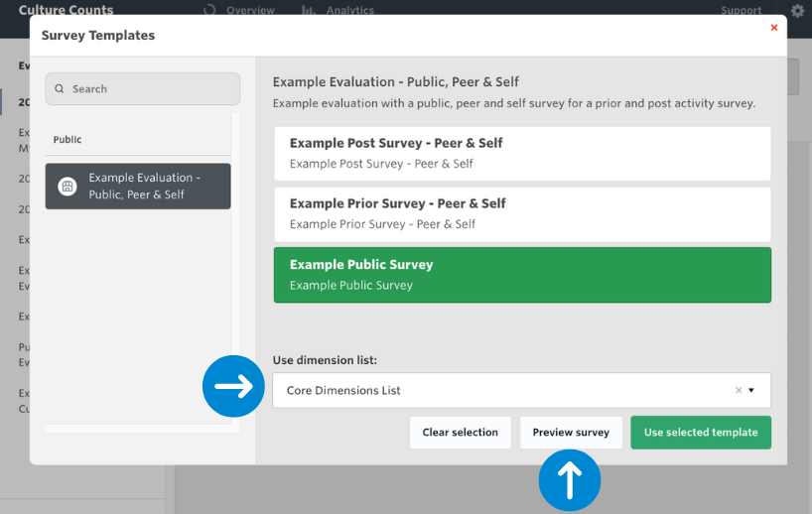The width and height of the screenshot is (812, 514).
Task: Clear the Core Dimensions List value
Action: click(738, 391)
